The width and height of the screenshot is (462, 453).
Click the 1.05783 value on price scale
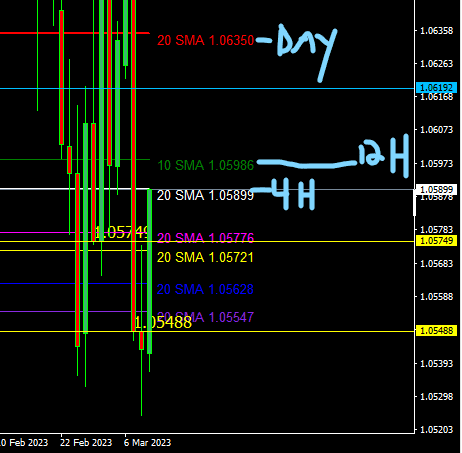tap(437, 230)
